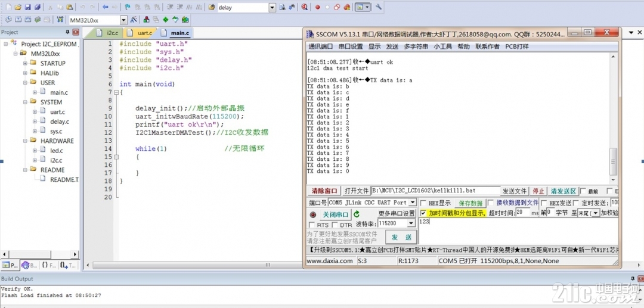This screenshot has height=308, width=644.
Task: Click the Pack Installer icon
Action: tap(185, 19)
